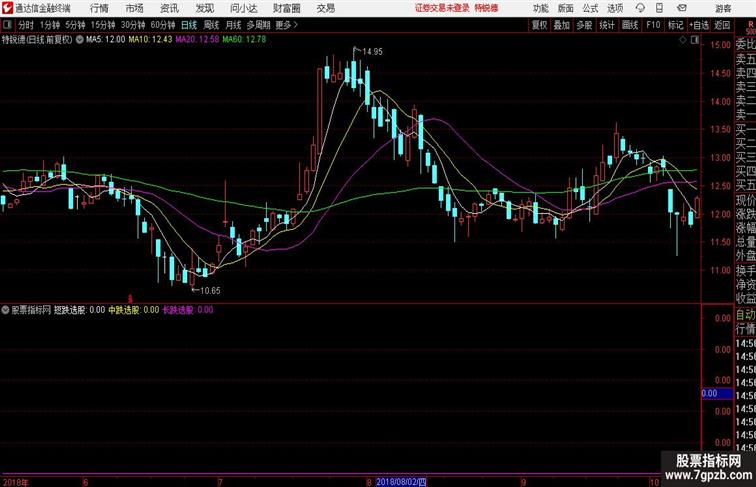Switch to the 周线 weekly tab

point(211,25)
